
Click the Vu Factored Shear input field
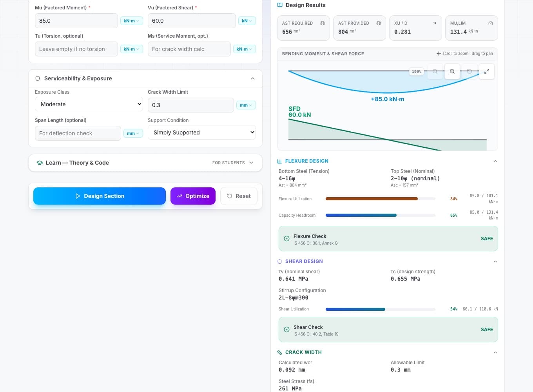pos(192,21)
